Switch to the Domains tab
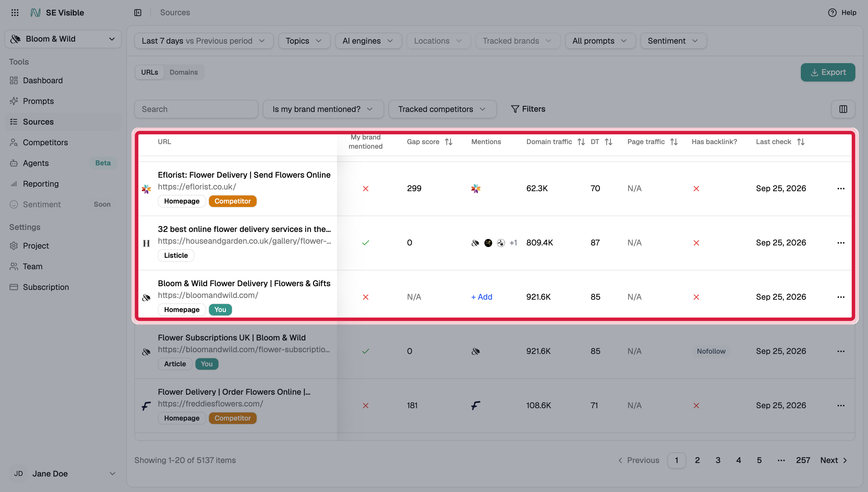868x492 pixels. point(183,72)
